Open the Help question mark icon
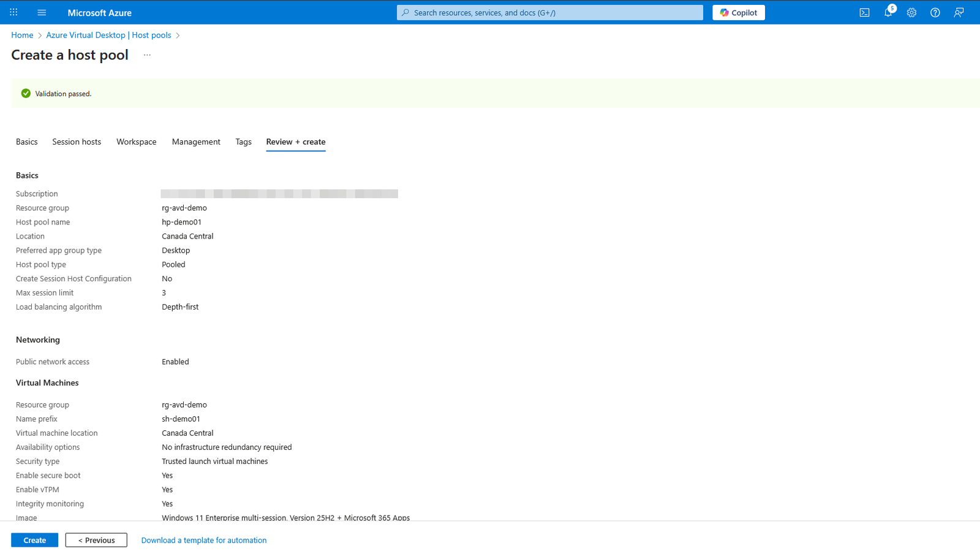This screenshot has height=559, width=980. (x=935, y=12)
